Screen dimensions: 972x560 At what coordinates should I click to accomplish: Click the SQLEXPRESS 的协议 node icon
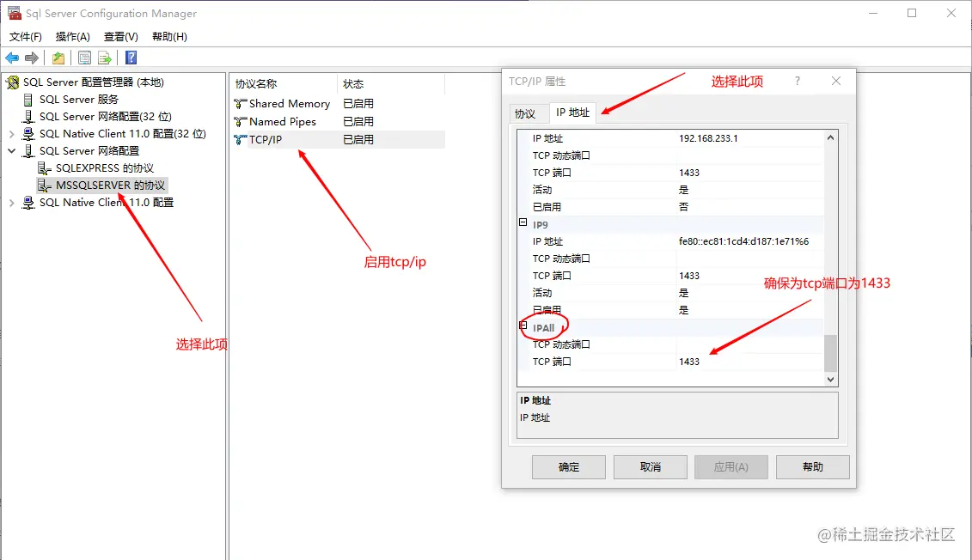coord(44,167)
